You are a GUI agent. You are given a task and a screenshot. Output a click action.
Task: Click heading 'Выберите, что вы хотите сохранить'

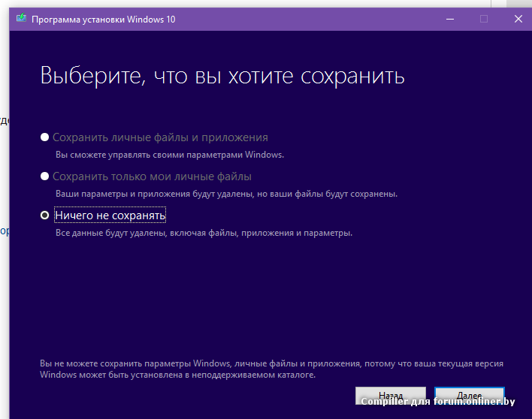coord(222,76)
